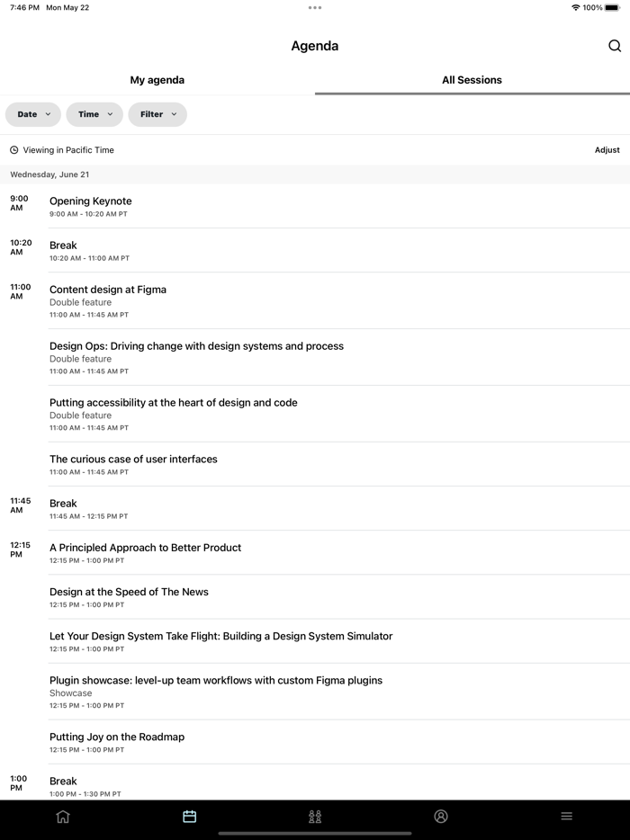Open the Attendees people icon in bottom bar
Screen dimensions: 630x840
315,816
